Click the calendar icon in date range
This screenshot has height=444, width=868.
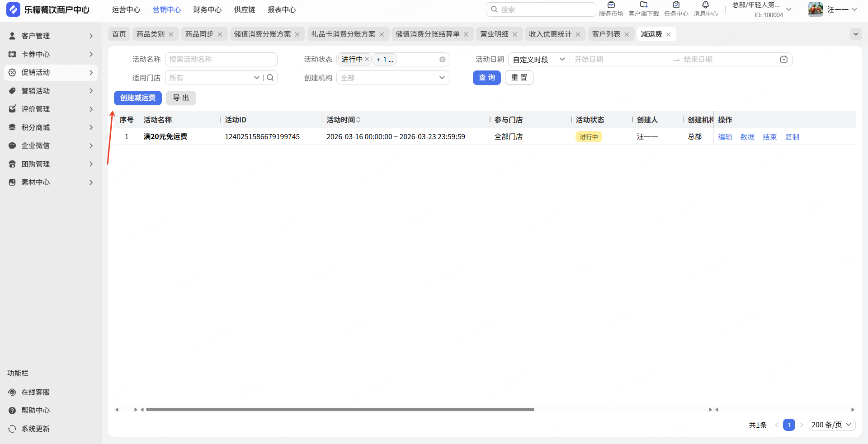point(783,60)
